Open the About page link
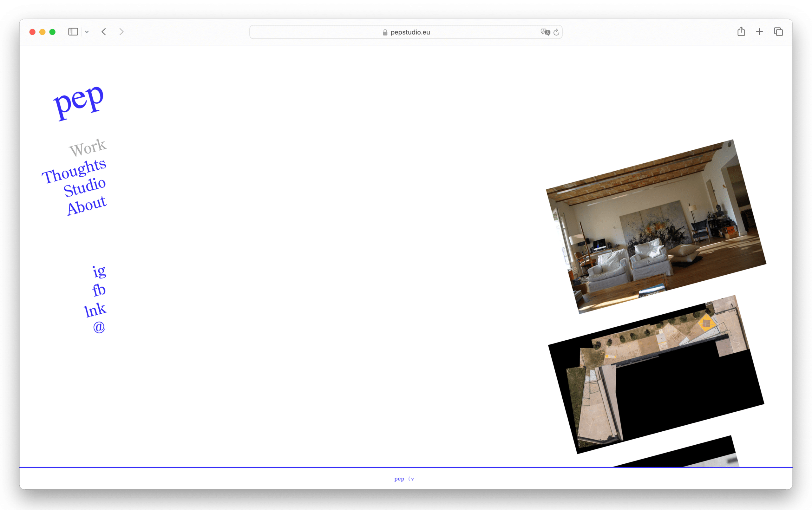812x510 pixels. (87, 205)
